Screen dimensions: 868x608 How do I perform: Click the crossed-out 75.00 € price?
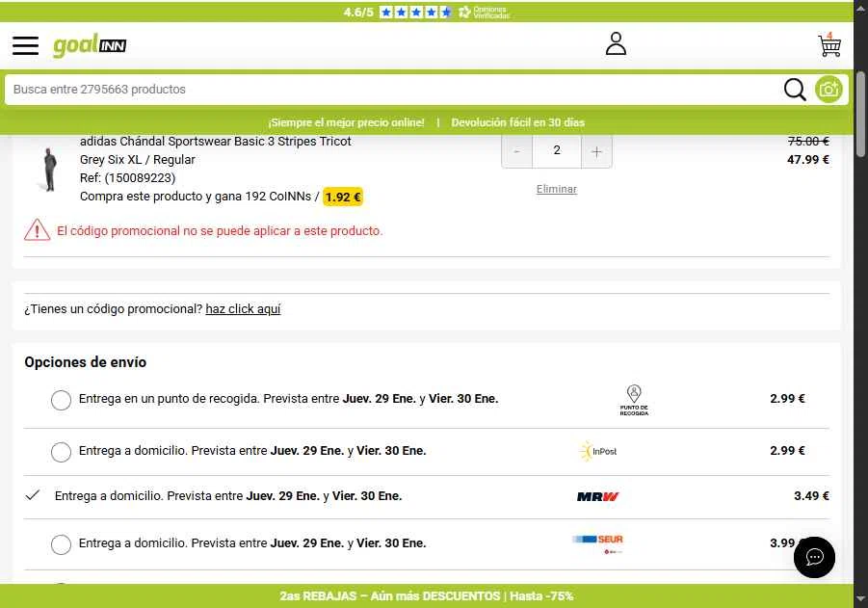(x=808, y=142)
